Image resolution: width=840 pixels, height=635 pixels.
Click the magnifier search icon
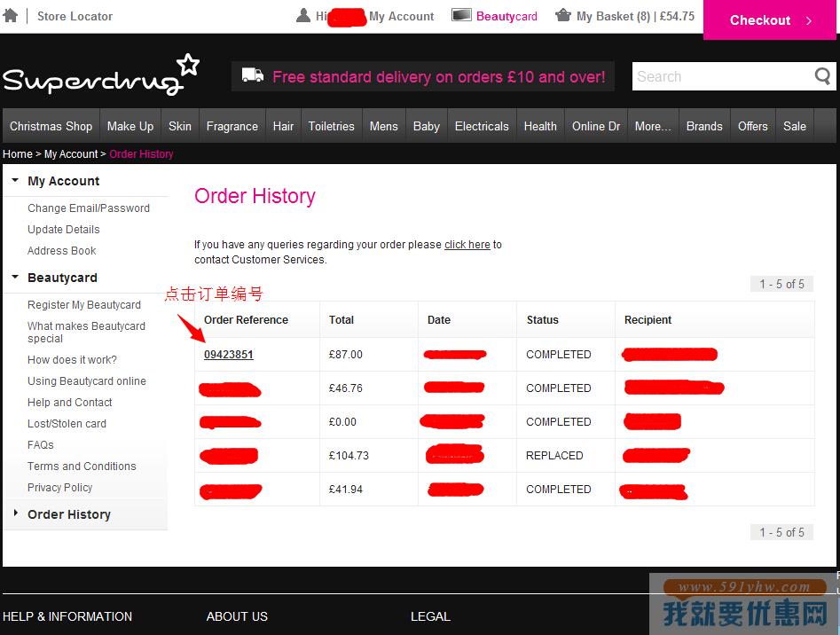click(823, 76)
